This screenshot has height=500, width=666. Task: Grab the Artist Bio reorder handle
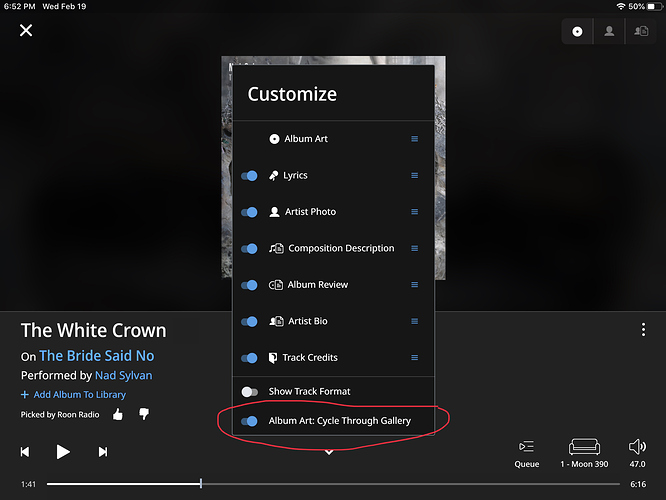415,321
